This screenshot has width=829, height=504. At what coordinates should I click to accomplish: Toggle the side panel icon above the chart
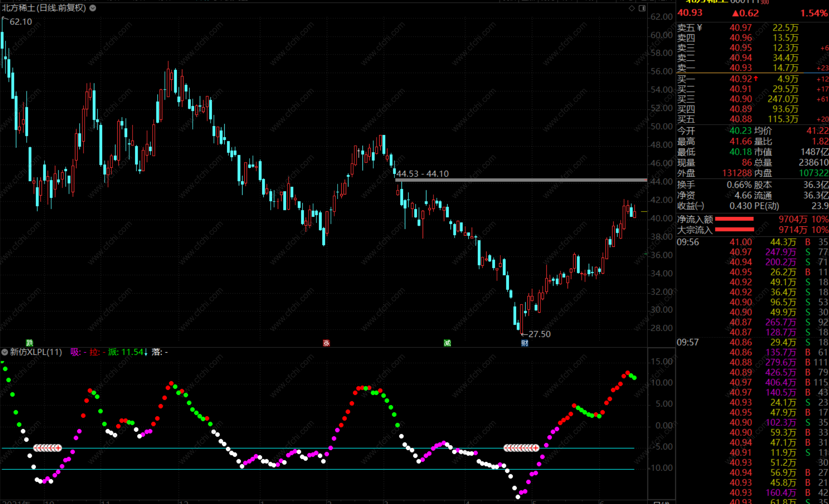point(642,8)
